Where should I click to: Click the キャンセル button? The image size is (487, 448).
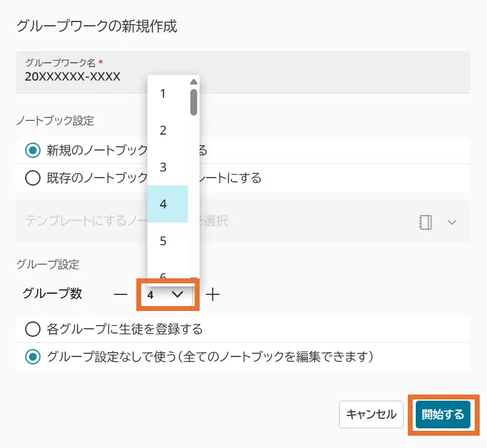point(371,414)
